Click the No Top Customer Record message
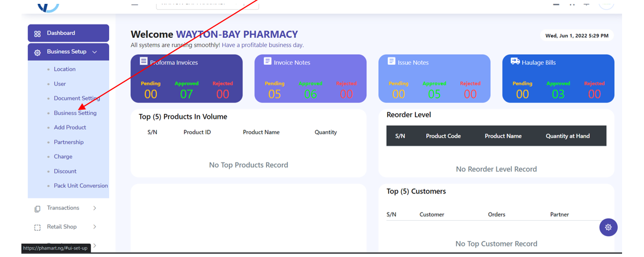 (x=496, y=244)
